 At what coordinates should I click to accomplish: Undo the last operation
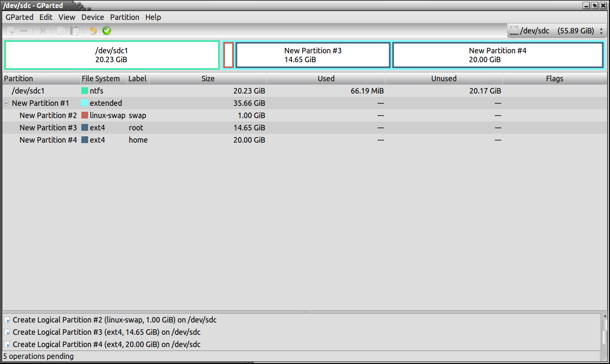[x=93, y=30]
